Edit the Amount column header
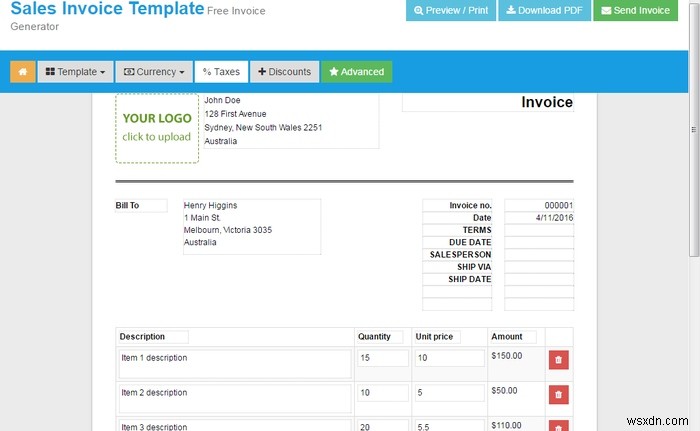This screenshot has height=431, width=700. (513, 337)
